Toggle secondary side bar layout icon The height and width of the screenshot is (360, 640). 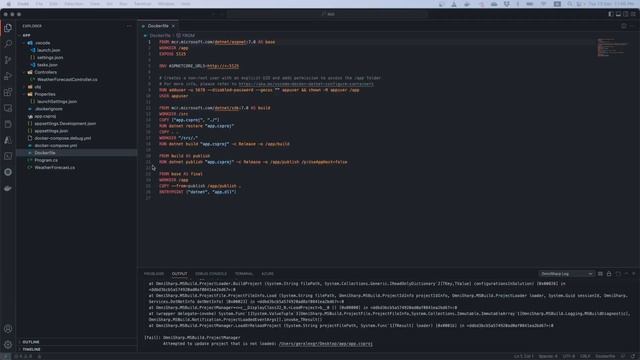pos(625,14)
